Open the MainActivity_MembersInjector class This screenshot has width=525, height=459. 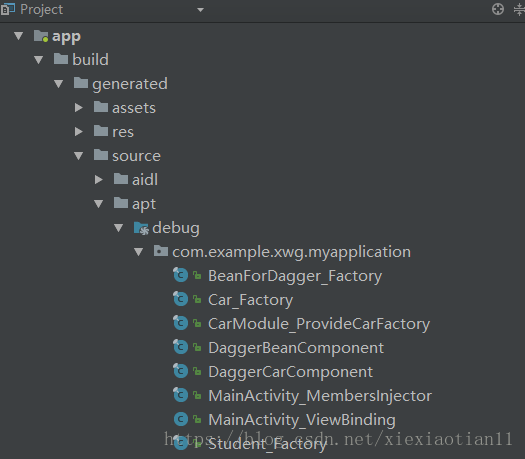pyautogui.click(x=320, y=396)
